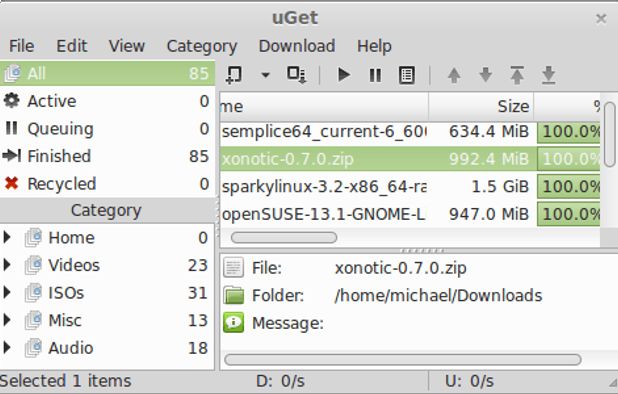This screenshot has width=618, height=394.
Task: Select the All status filter
Action: coord(107,73)
